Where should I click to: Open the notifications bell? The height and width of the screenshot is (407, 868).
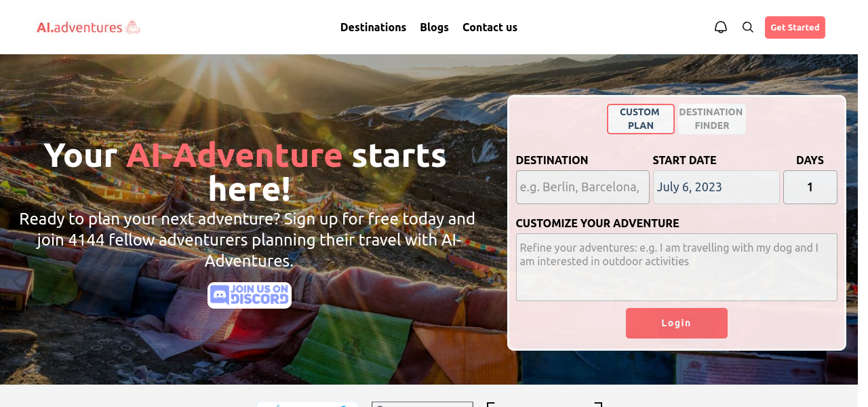click(721, 27)
